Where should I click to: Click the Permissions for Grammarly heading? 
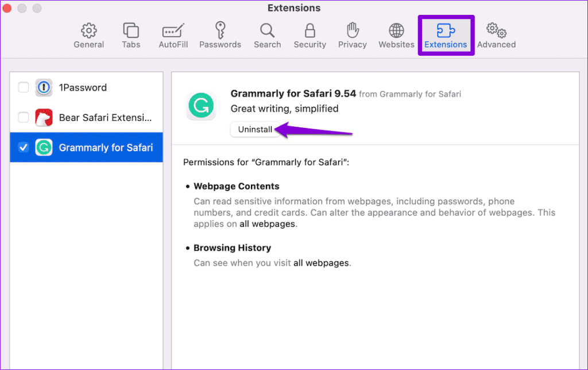point(266,162)
